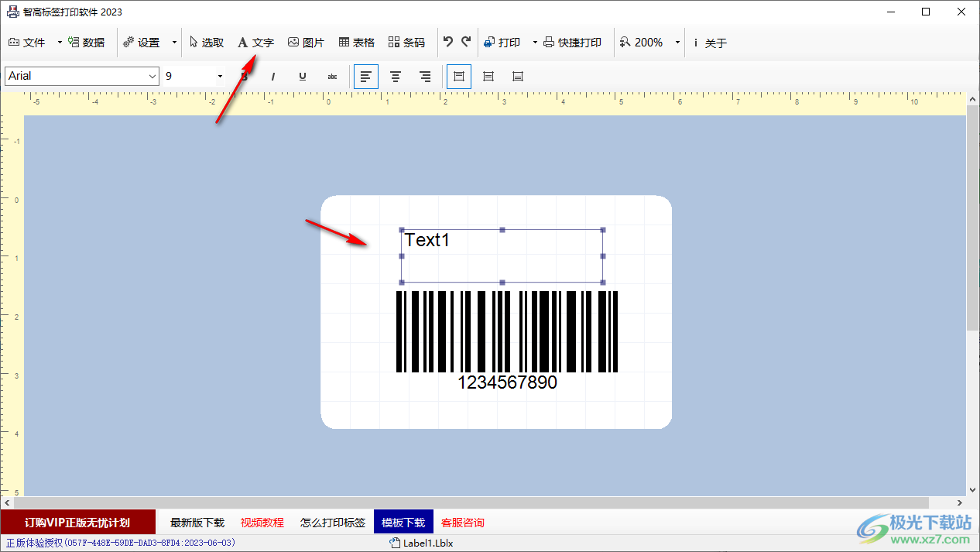980x552 pixels.
Task: Open the 数据 (Data) menu
Action: tap(86, 43)
